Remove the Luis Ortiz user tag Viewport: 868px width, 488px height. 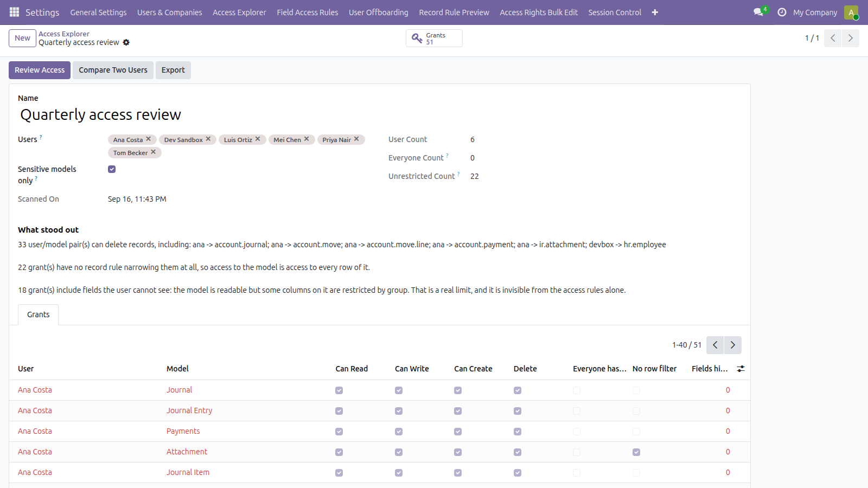coord(258,139)
